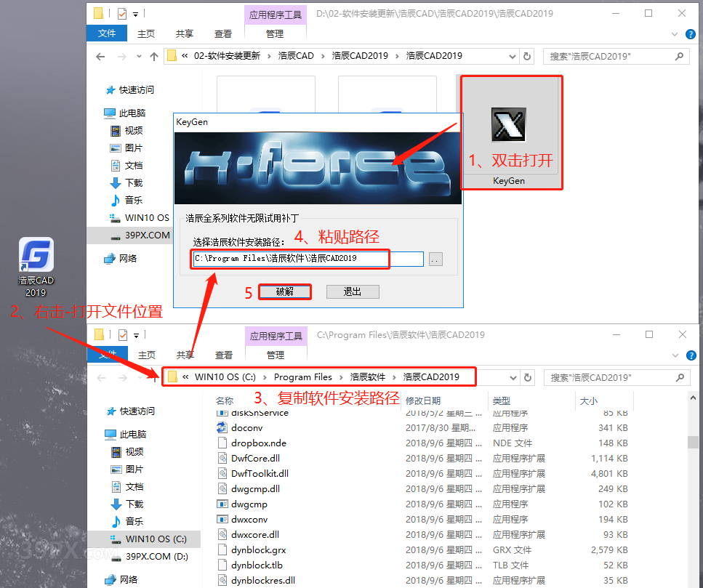Open 管理 tab in top Explorer window
Image resolution: width=703 pixels, height=588 pixels.
(275, 33)
